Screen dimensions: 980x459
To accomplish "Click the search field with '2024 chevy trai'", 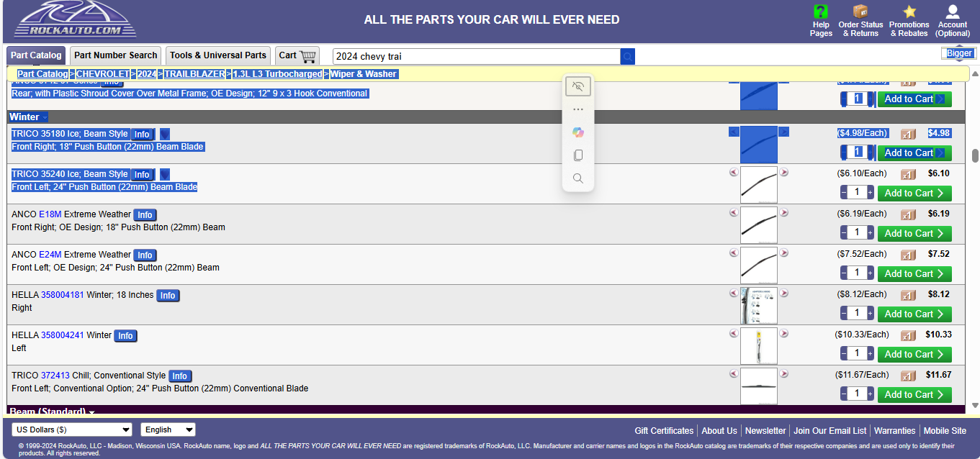I will tap(477, 56).
